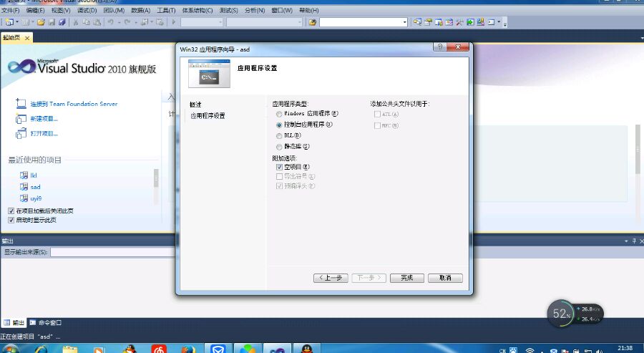644x353 pixels.
Task: Click the Navigate Forward toolbar icon
Action: point(160,22)
